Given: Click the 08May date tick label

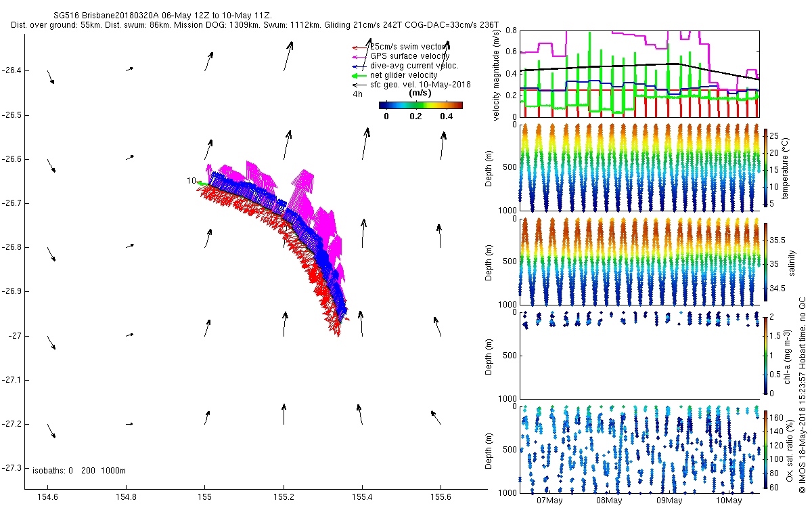Looking at the screenshot, I should [x=608, y=501].
